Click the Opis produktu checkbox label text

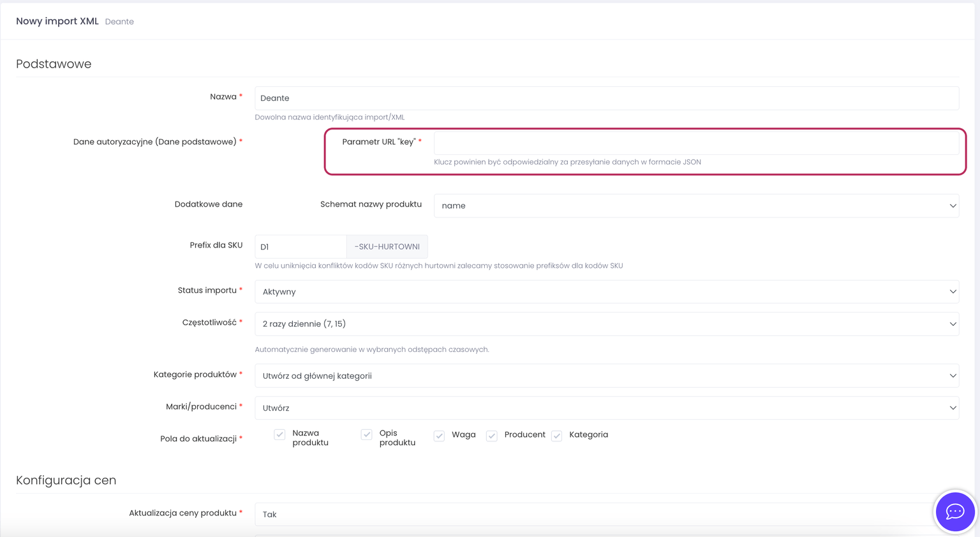pyautogui.click(x=397, y=438)
